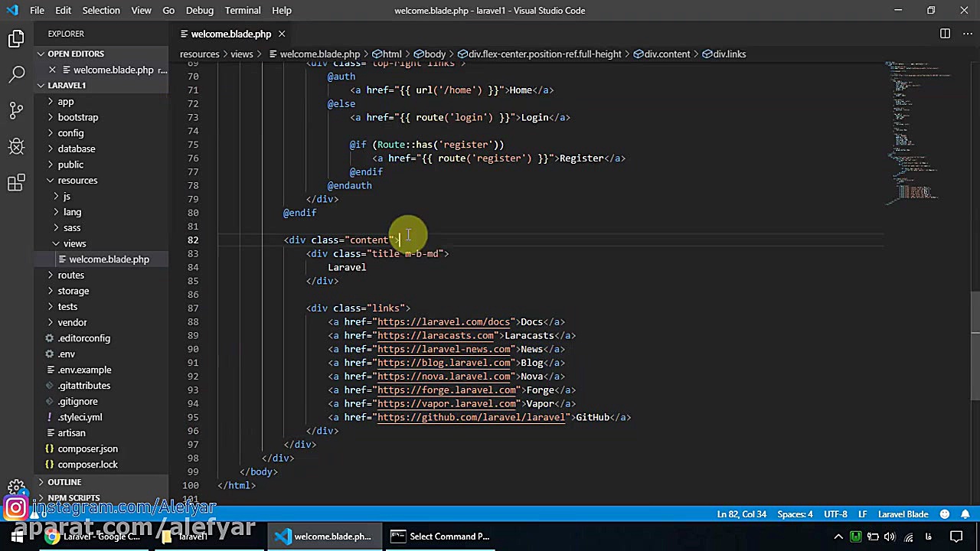This screenshot has width=980, height=551.
Task: Open the Extensions view icon
Action: 17,182
